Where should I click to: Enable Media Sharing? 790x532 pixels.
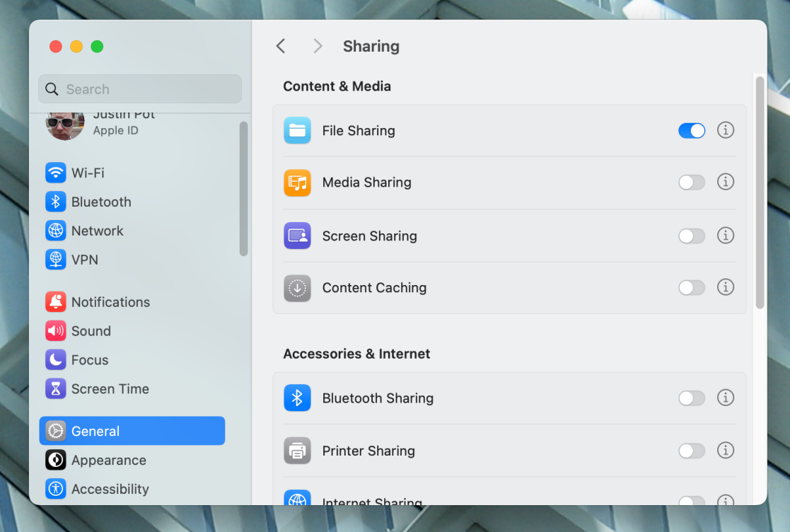coord(692,182)
